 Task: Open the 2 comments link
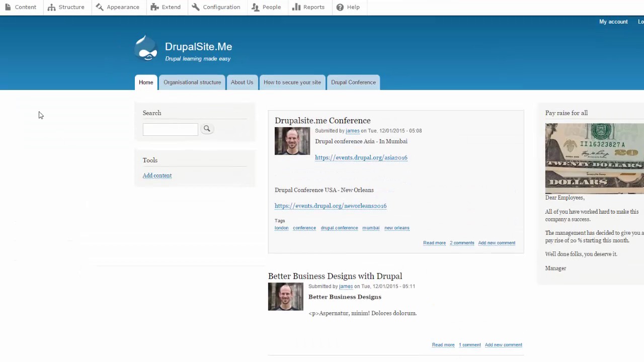pyautogui.click(x=462, y=243)
